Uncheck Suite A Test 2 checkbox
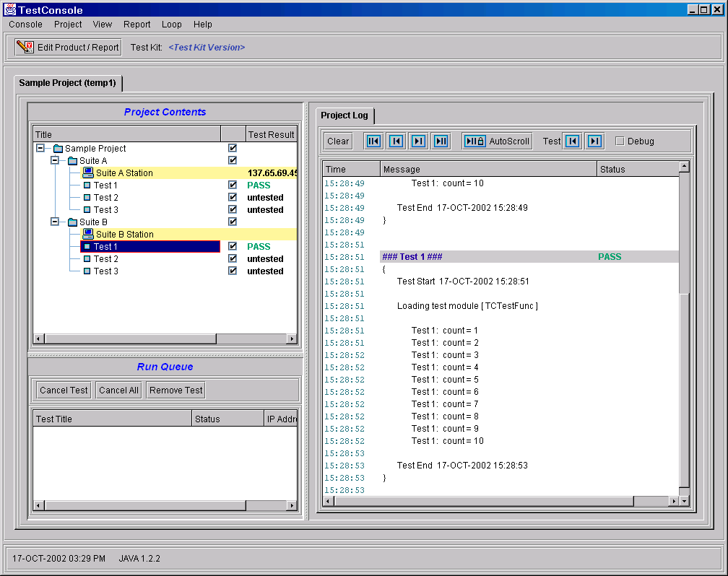728x576 pixels. point(233,197)
